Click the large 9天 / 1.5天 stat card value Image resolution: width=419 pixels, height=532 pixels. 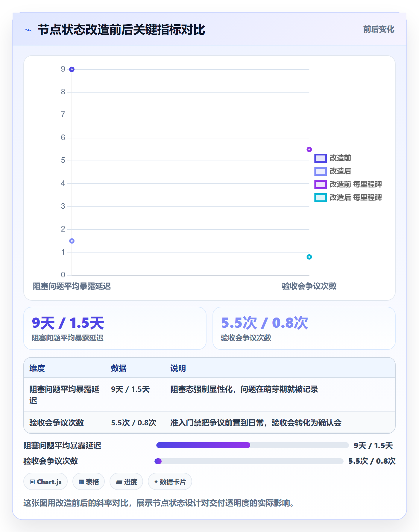pyautogui.click(x=68, y=323)
